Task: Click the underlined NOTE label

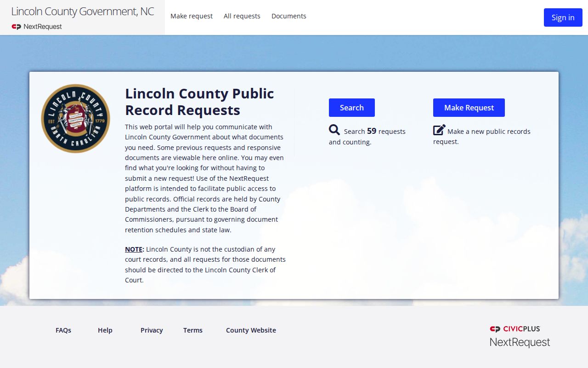Action: click(134, 249)
